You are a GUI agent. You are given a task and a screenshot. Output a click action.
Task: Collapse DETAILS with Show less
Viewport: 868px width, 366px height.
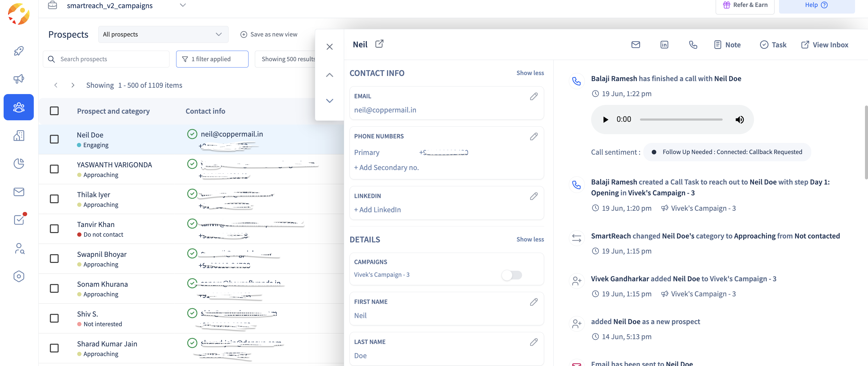pos(530,239)
